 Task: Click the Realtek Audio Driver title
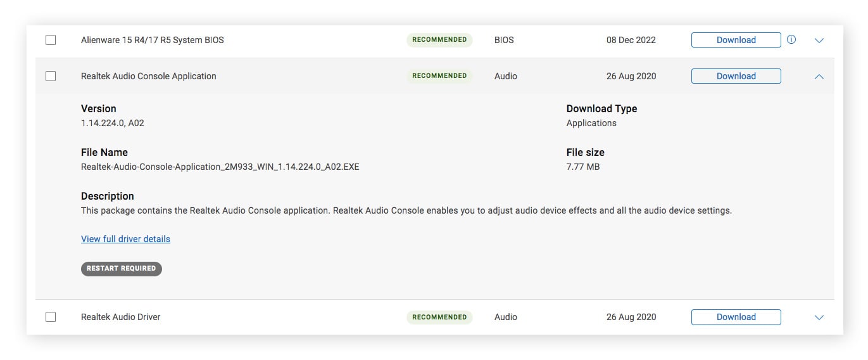click(x=121, y=317)
